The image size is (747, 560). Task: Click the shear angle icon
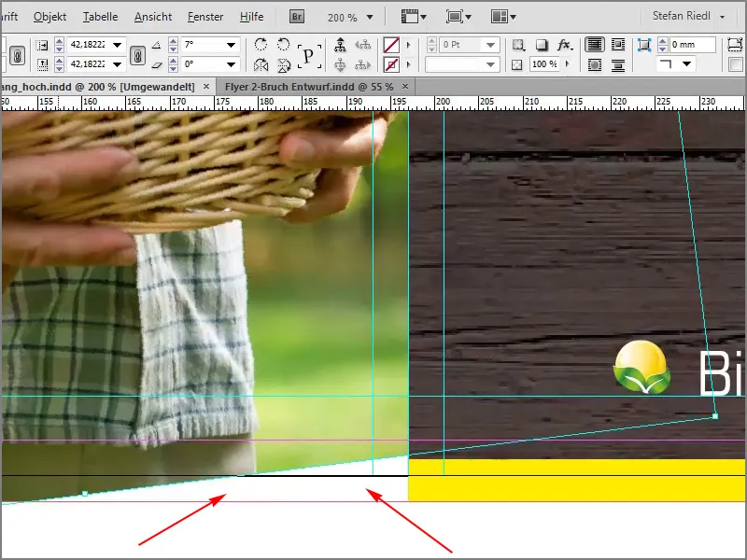click(157, 64)
